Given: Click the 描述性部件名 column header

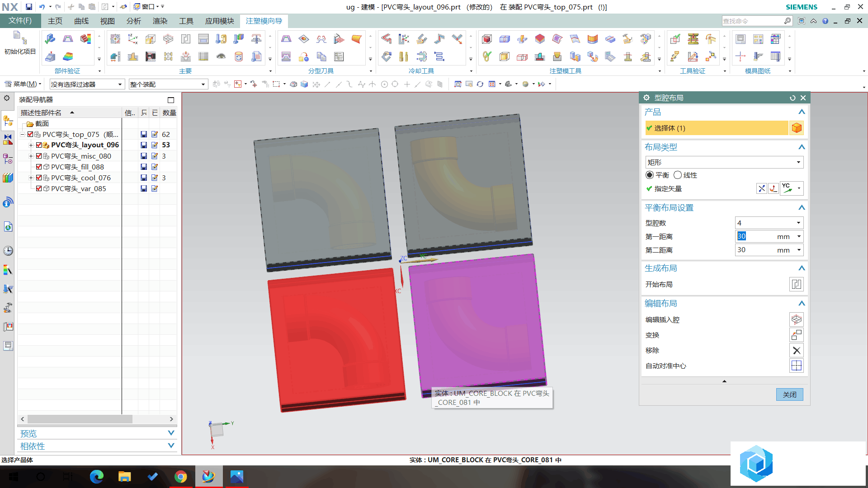Looking at the screenshot, I should coord(70,113).
